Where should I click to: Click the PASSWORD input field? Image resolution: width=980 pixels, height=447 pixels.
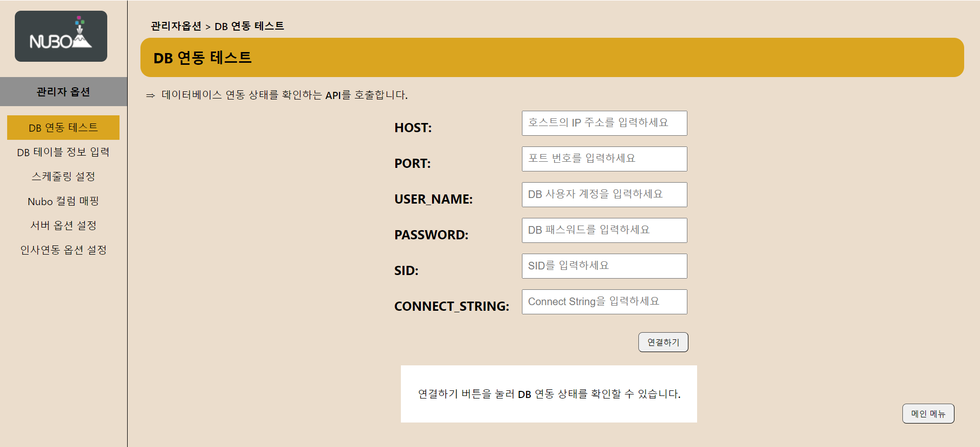tap(604, 230)
